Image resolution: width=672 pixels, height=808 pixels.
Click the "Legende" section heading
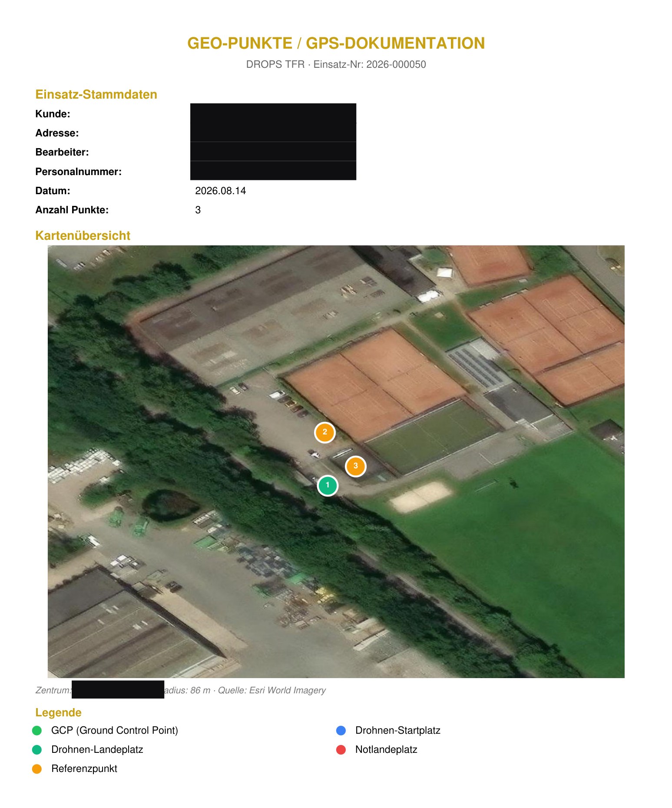tap(58, 712)
